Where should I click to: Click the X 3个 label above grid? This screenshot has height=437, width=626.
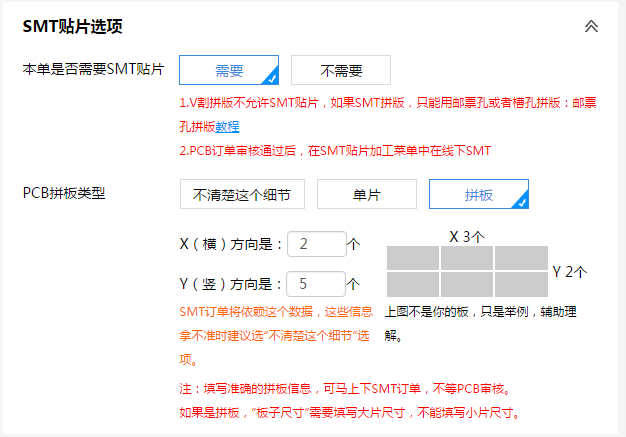coord(467,237)
